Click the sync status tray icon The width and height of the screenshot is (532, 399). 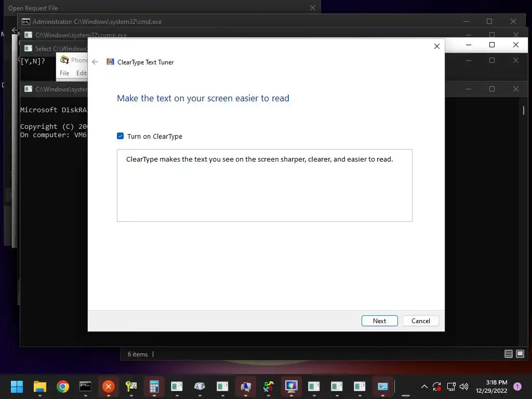pyautogui.click(x=437, y=387)
